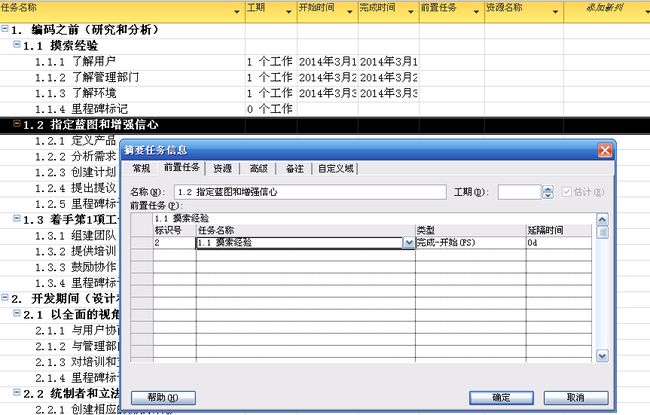The height and width of the screenshot is (415, 650).
Task: Click the 确定 button
Action: (501, 398)
